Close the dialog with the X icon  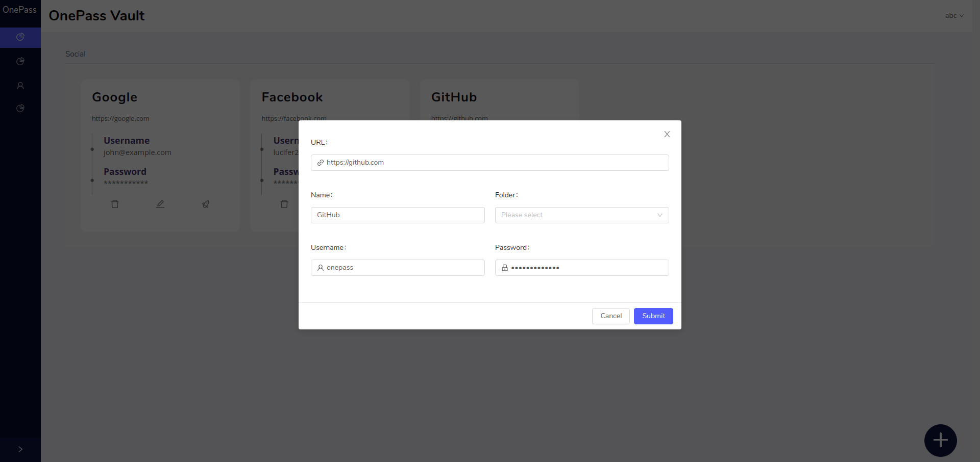[x=667, y=134]
